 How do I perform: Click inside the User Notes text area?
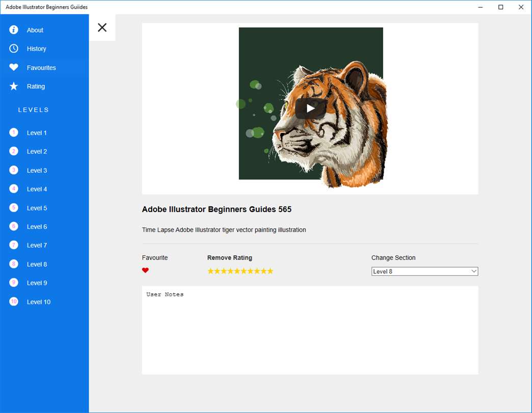(x=310, y=330)
